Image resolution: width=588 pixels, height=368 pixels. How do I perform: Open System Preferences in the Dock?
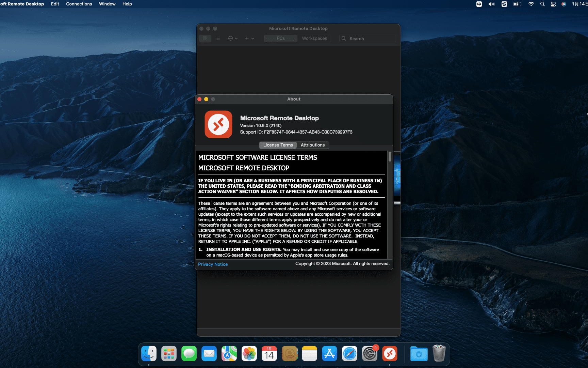370,354
